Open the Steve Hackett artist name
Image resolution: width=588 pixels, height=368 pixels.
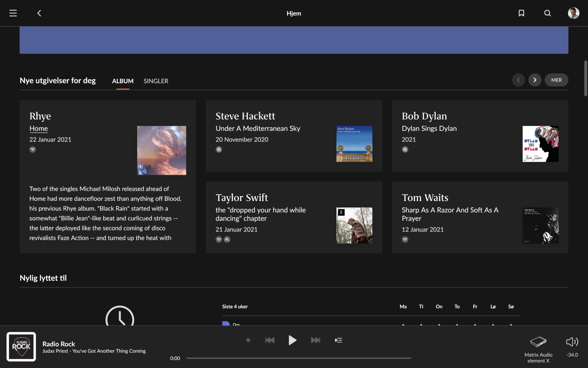(245, 116)
